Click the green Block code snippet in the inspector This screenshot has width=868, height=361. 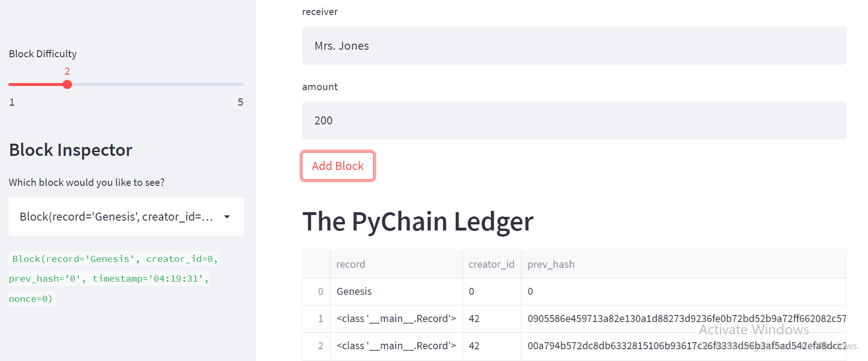(x=113, y=278)
